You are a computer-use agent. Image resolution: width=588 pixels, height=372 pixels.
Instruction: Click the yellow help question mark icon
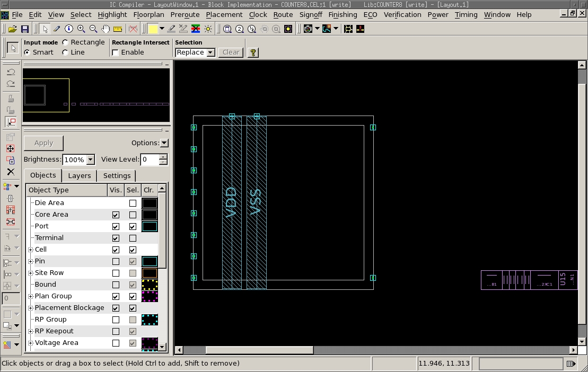[x=253, y=52]
